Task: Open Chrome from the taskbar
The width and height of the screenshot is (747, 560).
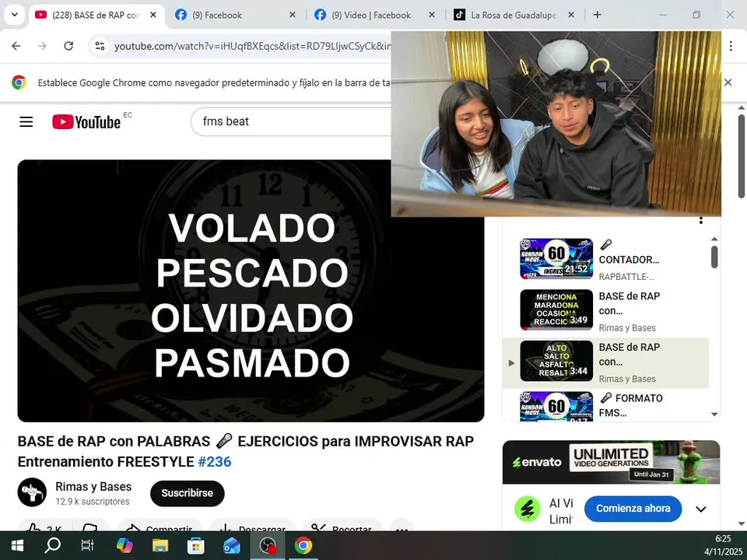Action: coord(303,545)
